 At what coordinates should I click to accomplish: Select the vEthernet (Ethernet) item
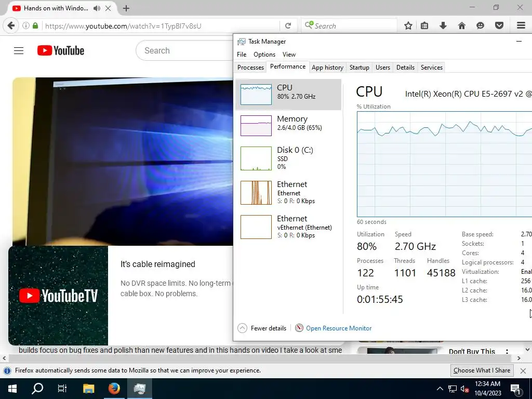point(288,227)
